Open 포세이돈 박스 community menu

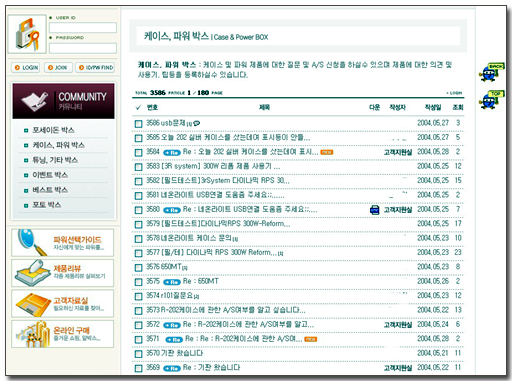click(x=53, y=130)
